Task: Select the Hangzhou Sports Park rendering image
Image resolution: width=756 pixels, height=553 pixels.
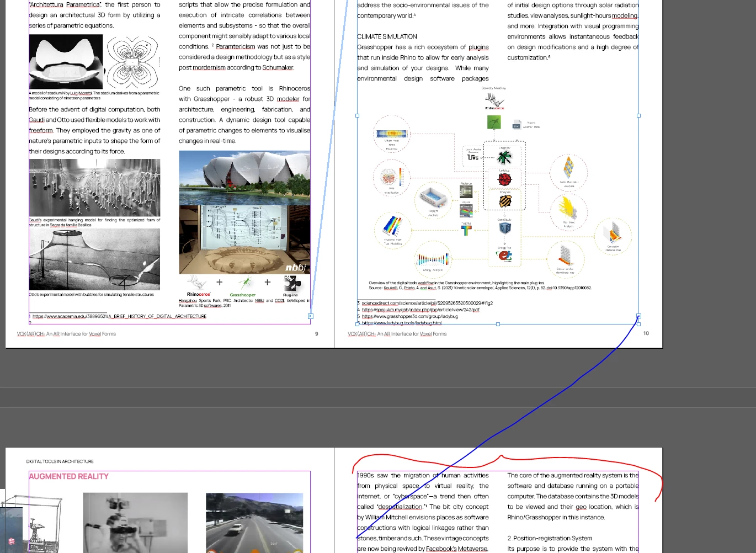Action: coord(244,178)
